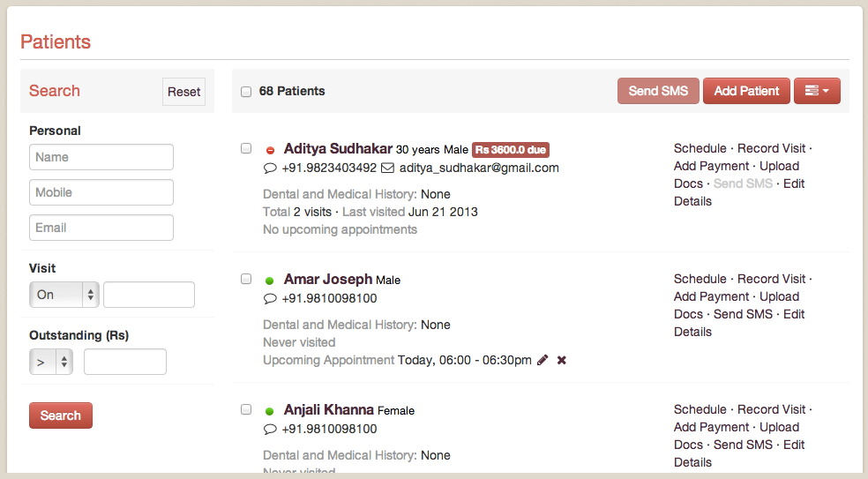This screenshot has height=479, width=868.
Task: Click the envelope icon by aditya_sudhakar@gmail.com
Action: pyautogui.click(x=387, y=168)
